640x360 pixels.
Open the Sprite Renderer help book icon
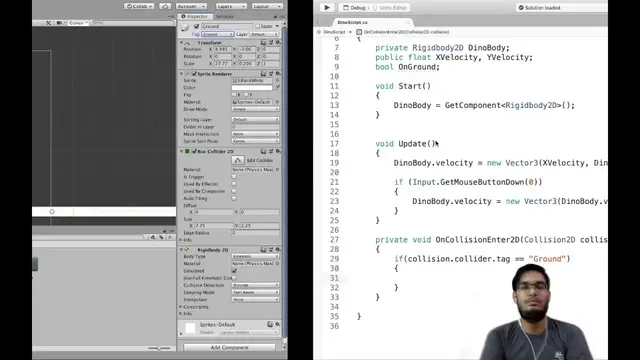[263, 74]
